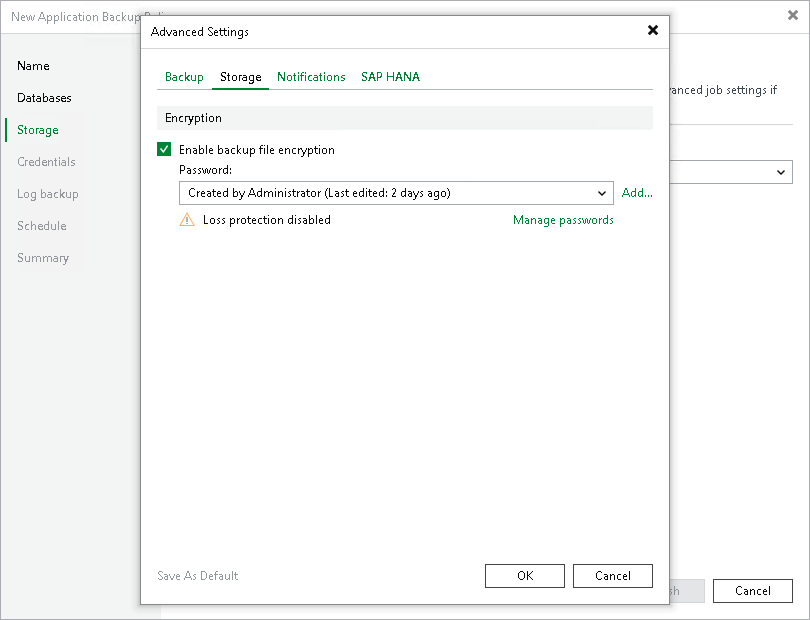Viewport: 810px width, 620px height.
Task: Click the Loss protection warning icon
Action: [x=187, y=219]
